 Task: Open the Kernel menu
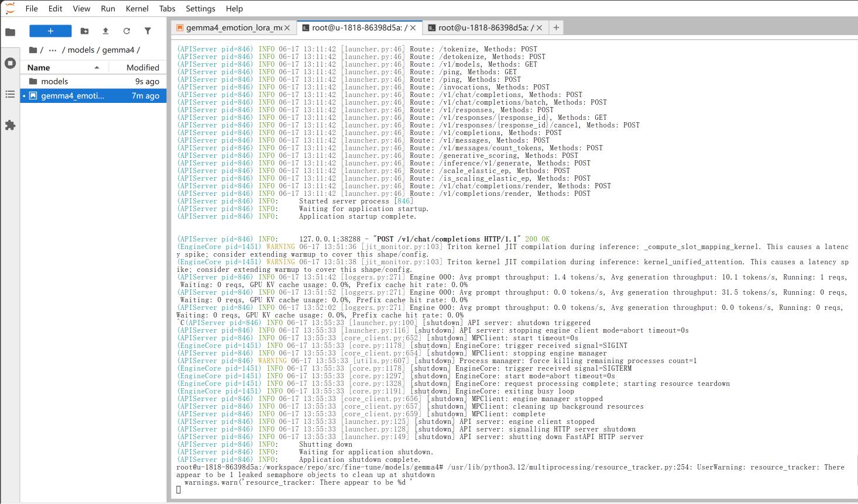point(137,9)
